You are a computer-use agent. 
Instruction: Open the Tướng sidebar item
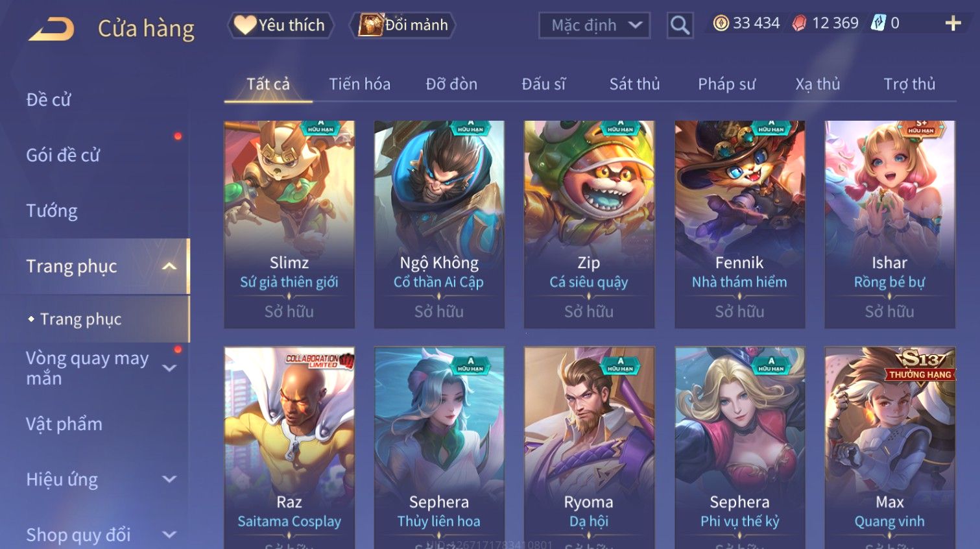point(52,211)
